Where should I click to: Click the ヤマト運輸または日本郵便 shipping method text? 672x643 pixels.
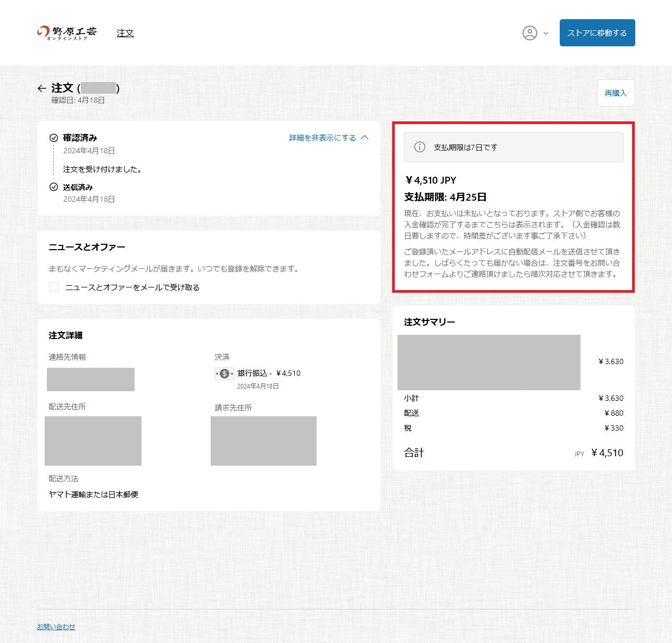(94, 494)
